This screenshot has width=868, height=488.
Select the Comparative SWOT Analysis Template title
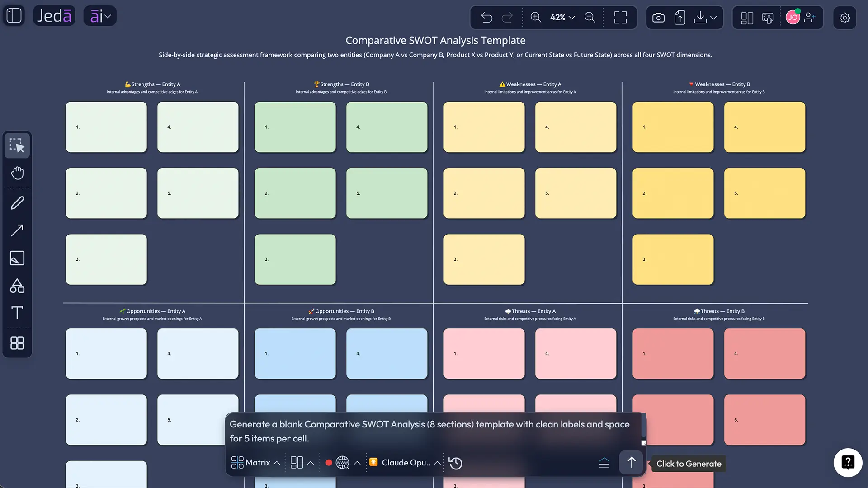coord(435,40)
